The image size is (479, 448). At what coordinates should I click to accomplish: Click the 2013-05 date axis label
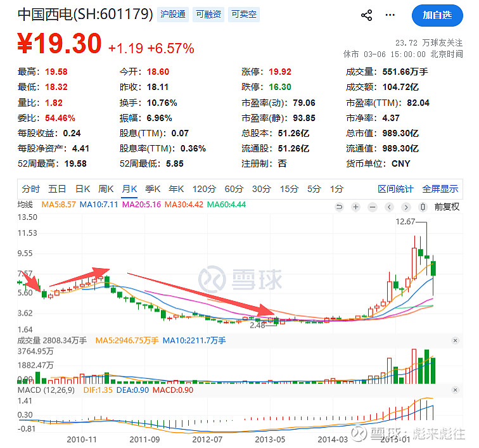click(x=270, y=439)
